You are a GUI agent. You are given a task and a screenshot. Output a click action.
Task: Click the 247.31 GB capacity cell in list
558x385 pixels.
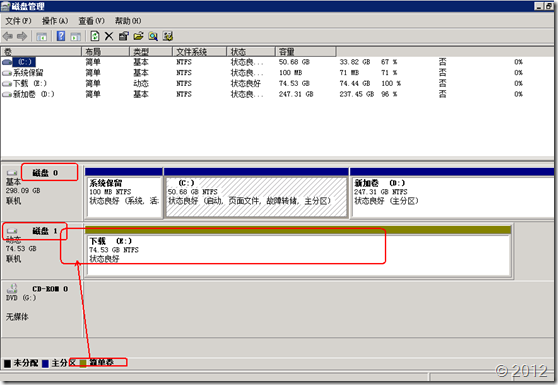tap(296, 94)
